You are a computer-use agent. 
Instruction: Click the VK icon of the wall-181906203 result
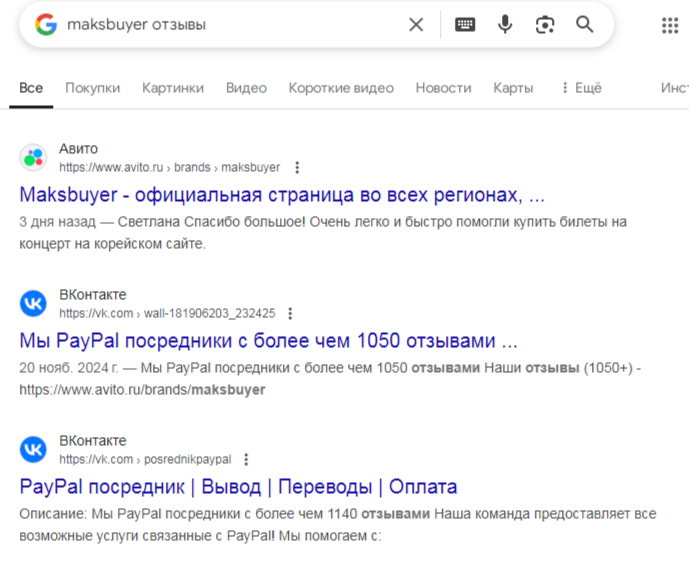click(x=33, y=303)
